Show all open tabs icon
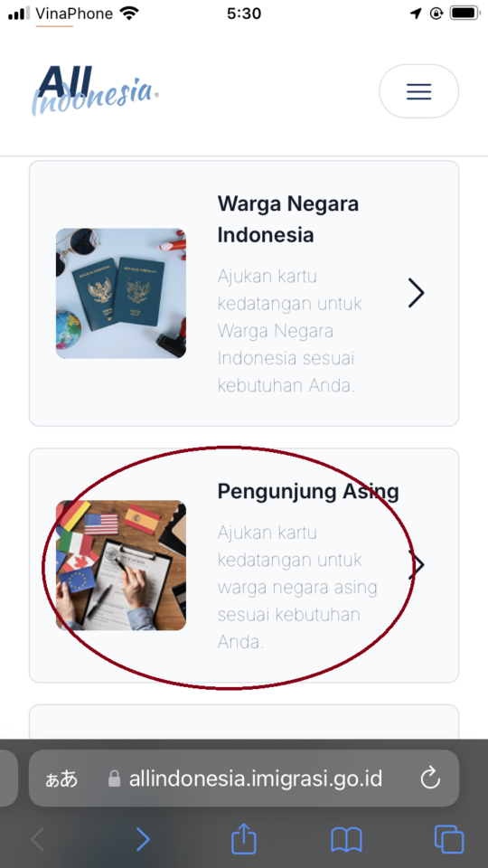 449,839
